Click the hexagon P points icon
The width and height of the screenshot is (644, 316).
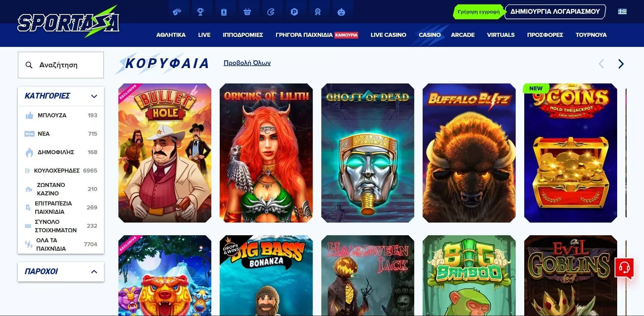click(294, 12)
